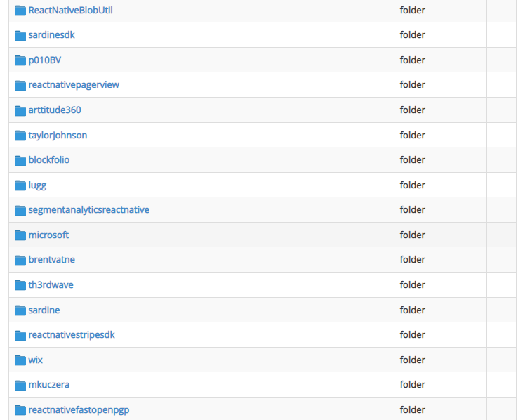Image resolution: width=525 pixels, height=420 pixels.
Task: Click the folder icon beside reactnativefastopenpgp
Action: [x=20, y=410]
